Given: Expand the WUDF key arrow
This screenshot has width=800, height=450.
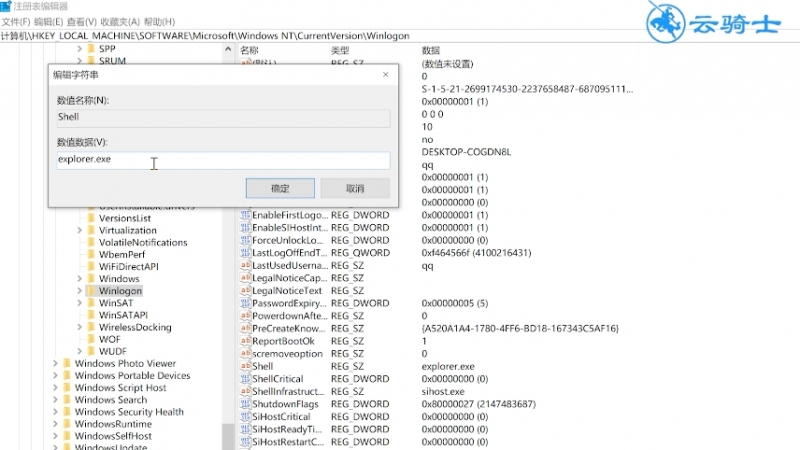Looking at the screenshot, I should [80, 351].
